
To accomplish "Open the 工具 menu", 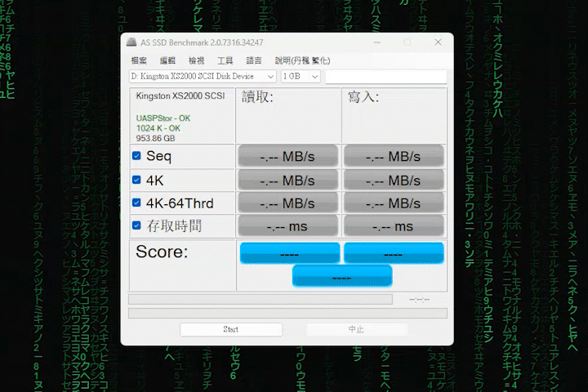I will pyautogui.click(x=225, y=60).
